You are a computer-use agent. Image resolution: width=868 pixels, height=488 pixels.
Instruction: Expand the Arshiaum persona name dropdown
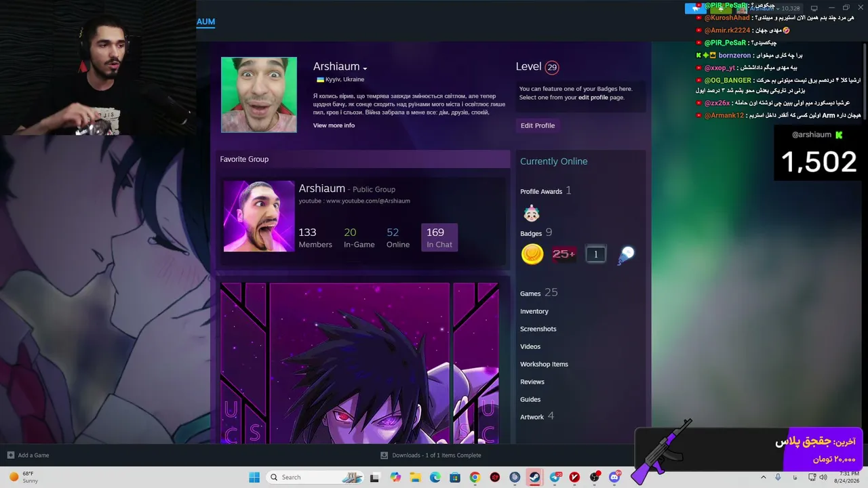pyautogui.click(x=365, y=68)
